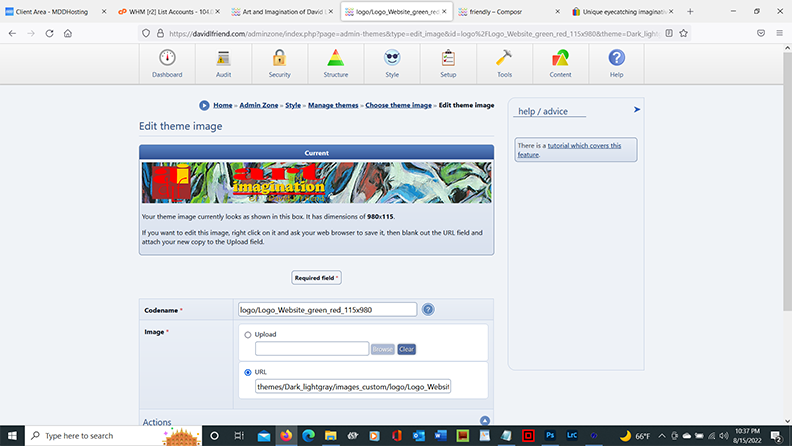Screen dimensions: 792x446
Task: Open the Style smiley icon
Action: (392, 61)
